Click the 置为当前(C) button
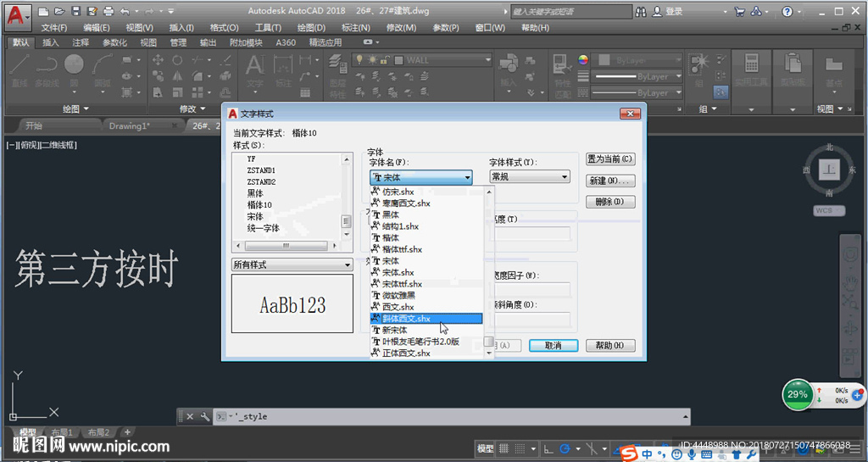 click(x=609, y=159)
